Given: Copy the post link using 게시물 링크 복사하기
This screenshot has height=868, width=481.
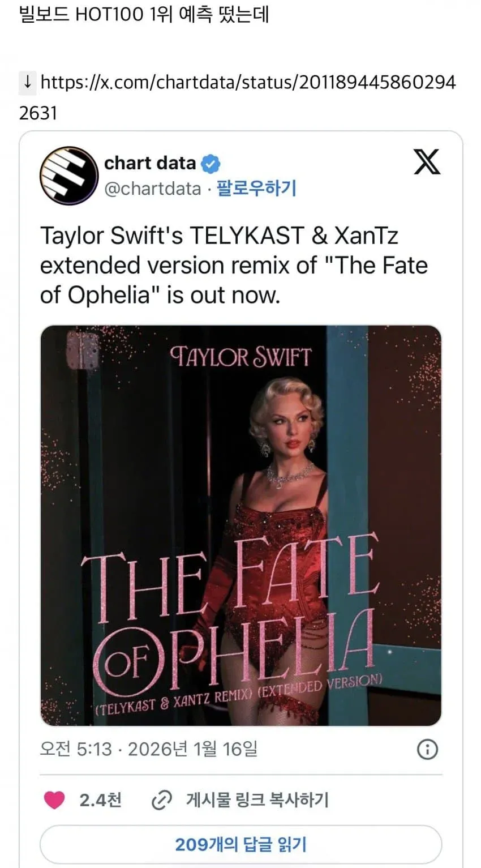Looking at the screenshot, I should click(x=257, y=801).
